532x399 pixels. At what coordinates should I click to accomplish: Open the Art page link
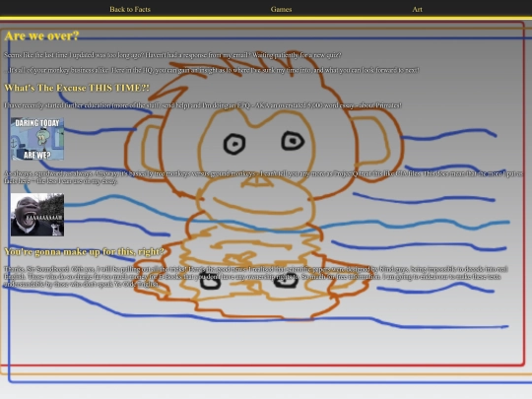417,9
